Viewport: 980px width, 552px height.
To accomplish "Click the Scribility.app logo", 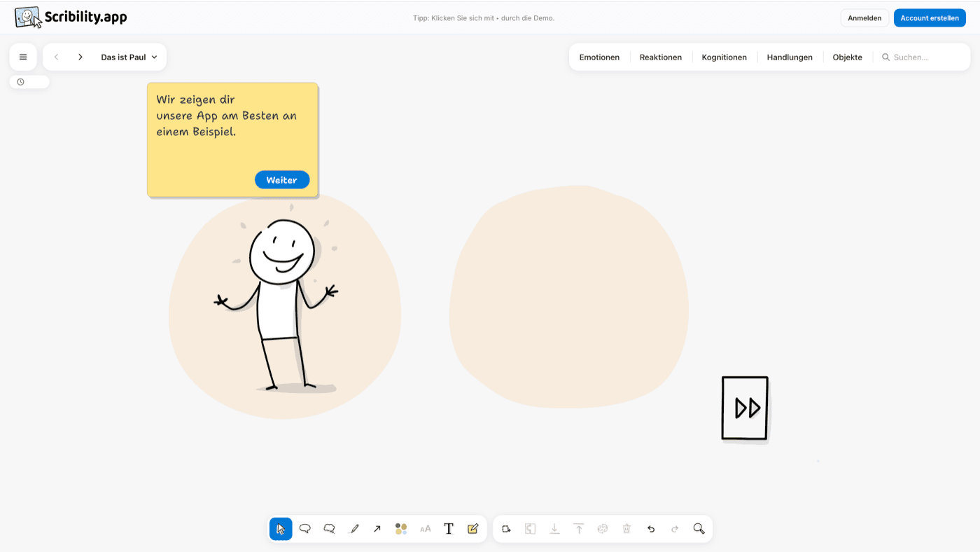I will point(71,18).
